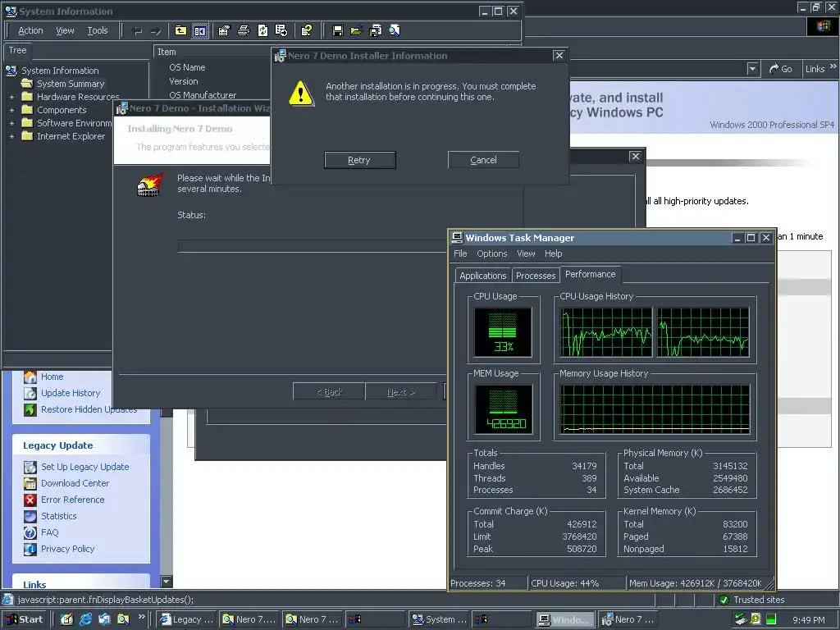Viewport: 840px width, 630px height.
Task: Switch to the Applications tab
Action: click(x=482, y=276)
